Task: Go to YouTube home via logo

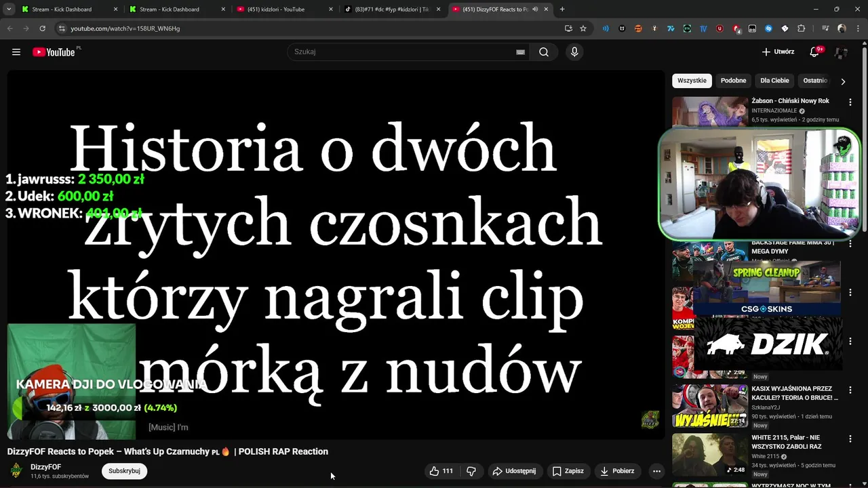Action: (x=54, y=52)
